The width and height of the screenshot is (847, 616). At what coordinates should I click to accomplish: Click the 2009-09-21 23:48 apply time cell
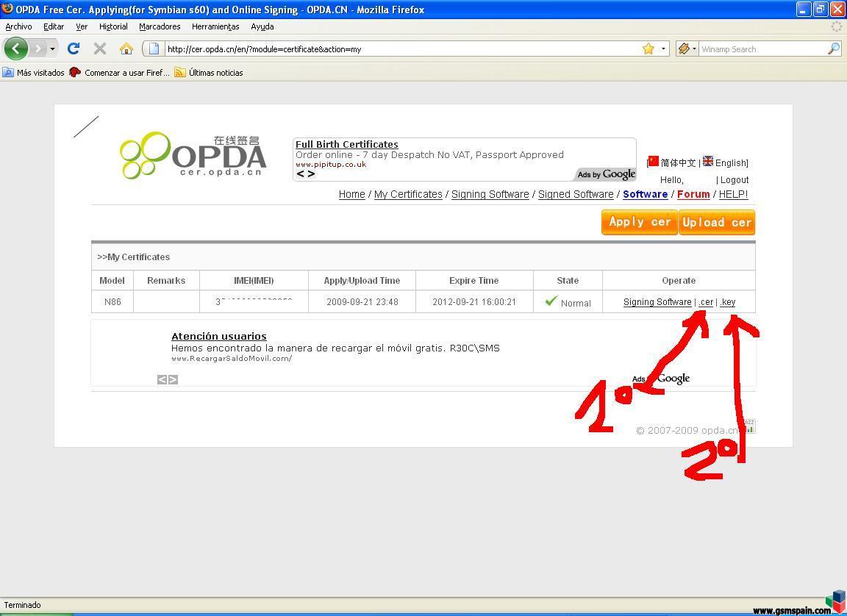[x=362, y=302]
